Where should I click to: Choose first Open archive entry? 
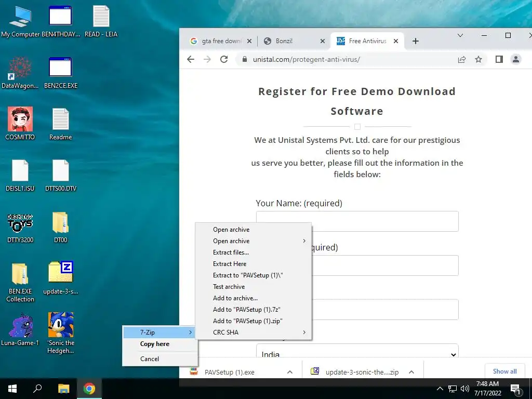click(254, 230)
